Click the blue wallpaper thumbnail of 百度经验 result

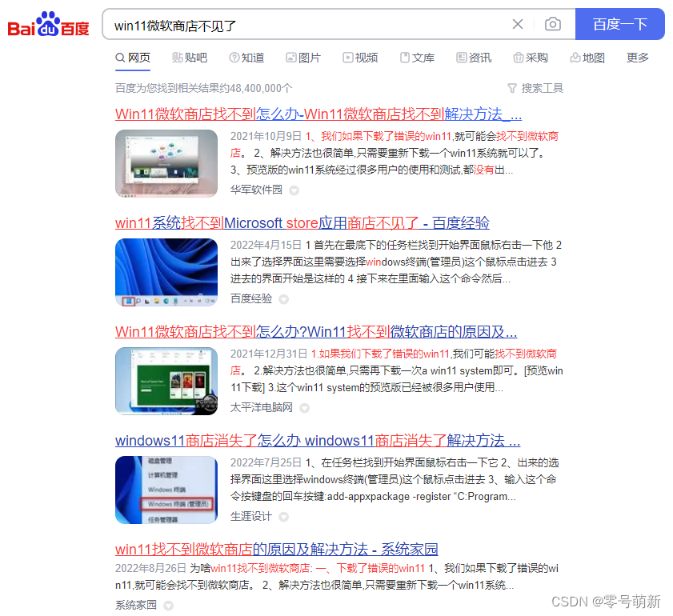click(166, 272)
